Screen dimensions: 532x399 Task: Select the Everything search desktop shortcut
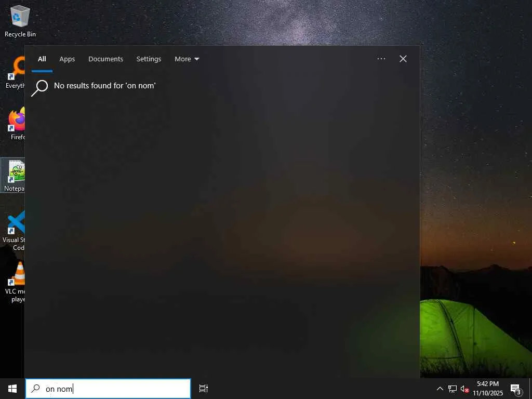coord(15,73)
